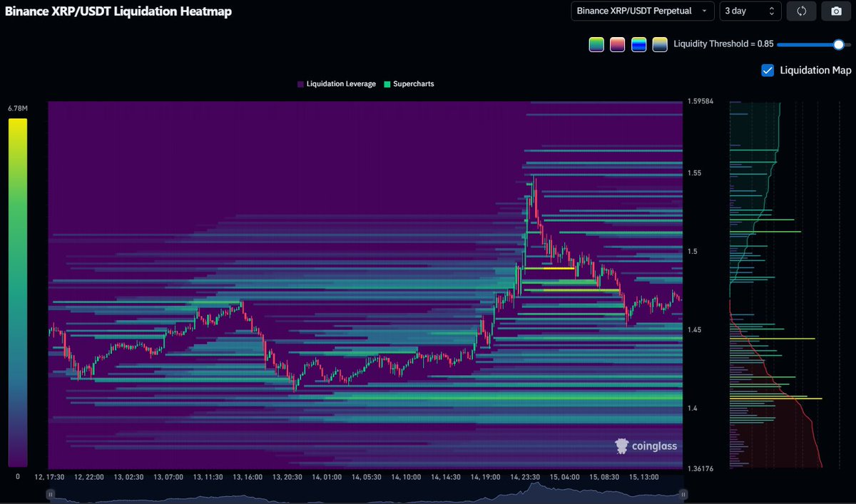Uncheck the Liquidation Map checkbox
Screen dimensions: 856x504
click(768, 70)
